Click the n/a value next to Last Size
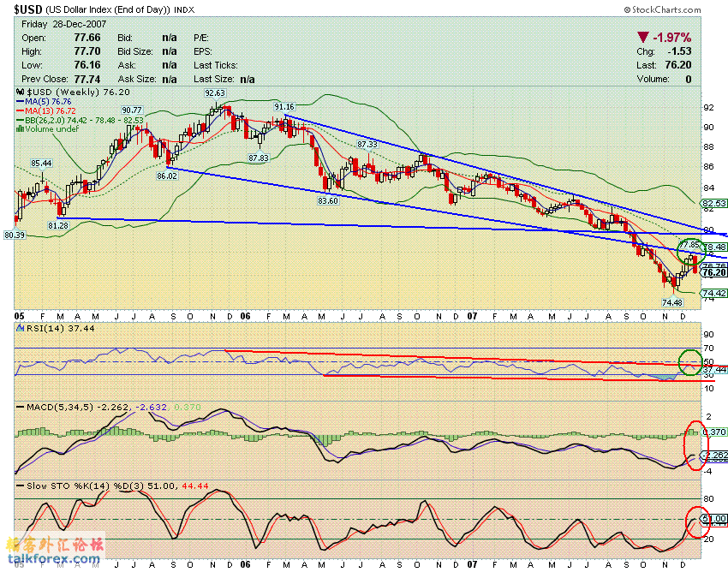This screenshot has width=728, height=572. pyautogui.click(x=248, y=79)
